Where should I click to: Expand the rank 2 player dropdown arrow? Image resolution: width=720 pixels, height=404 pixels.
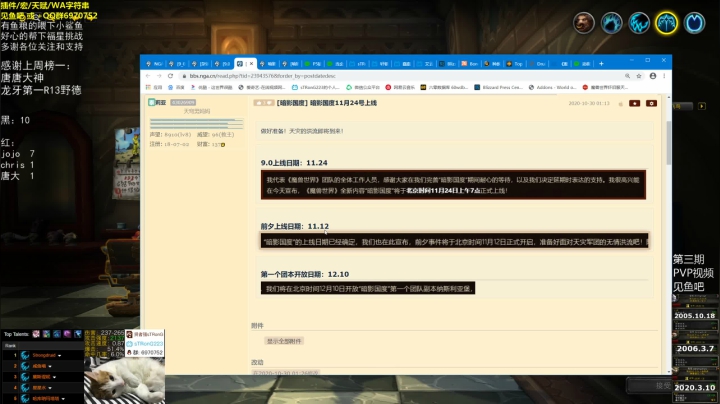pos(50,366)
